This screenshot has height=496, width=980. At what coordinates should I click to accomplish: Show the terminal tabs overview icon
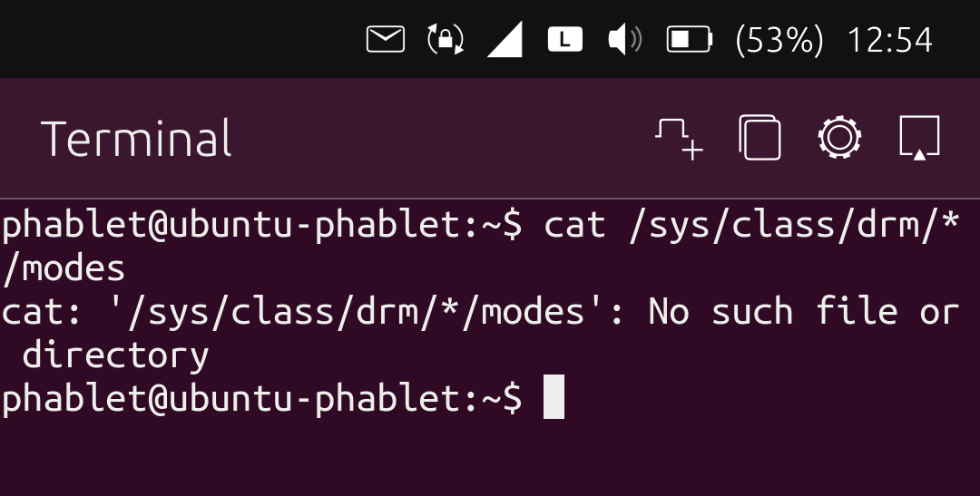759,138
